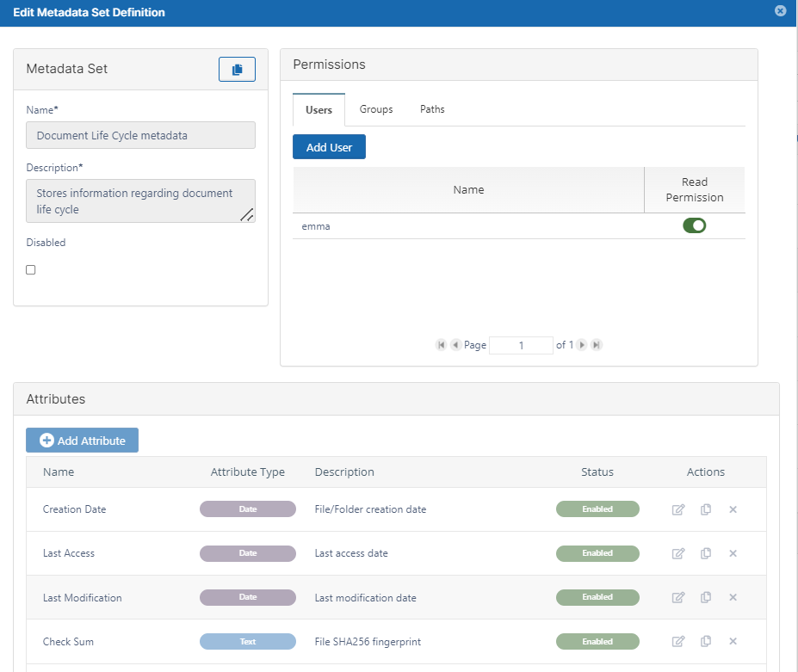Edit the Check Sum attribute

click(x=678, y=642)
